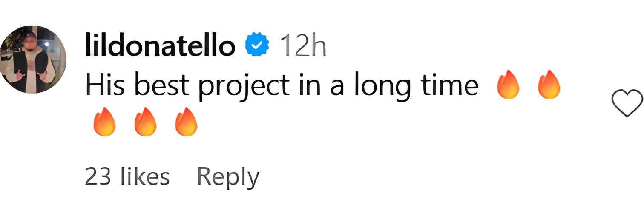
Task: Click the word 'long' in the comment
Action: click(x=382, y=87)
